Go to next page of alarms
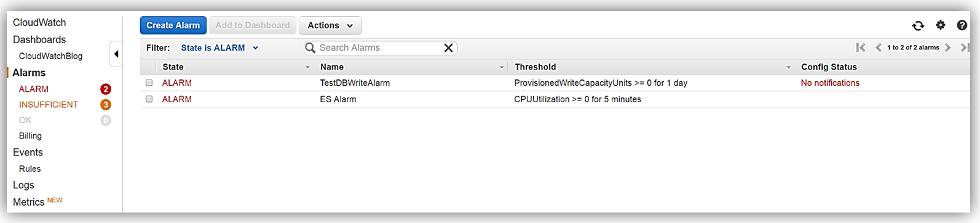Viewport: 980px width, 223px height. tap(948, 47)
